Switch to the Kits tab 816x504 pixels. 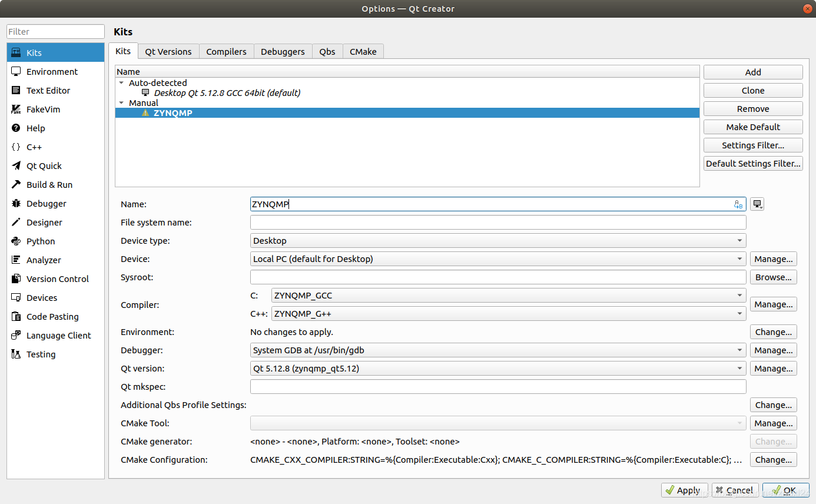tap(123, 51)
